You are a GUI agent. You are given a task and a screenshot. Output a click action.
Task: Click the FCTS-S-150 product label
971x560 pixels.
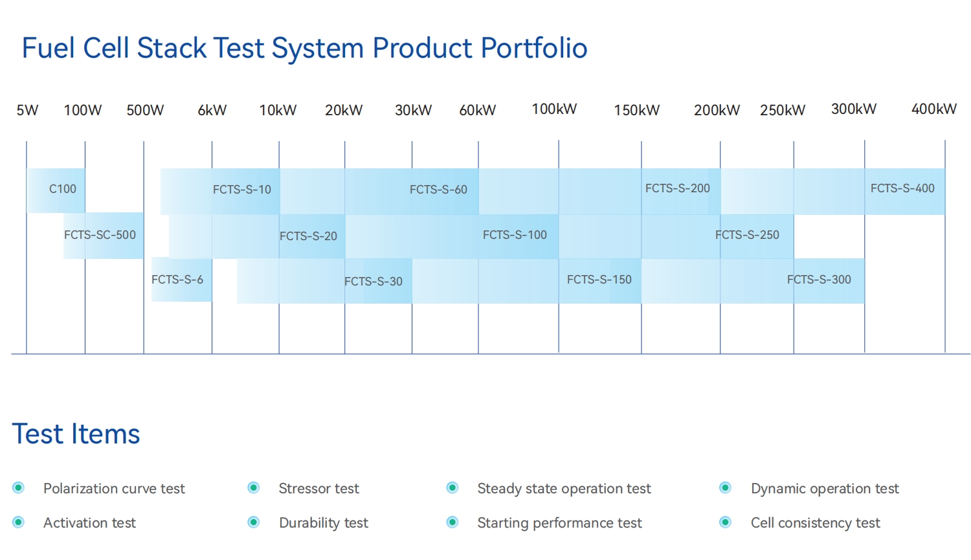599,280
